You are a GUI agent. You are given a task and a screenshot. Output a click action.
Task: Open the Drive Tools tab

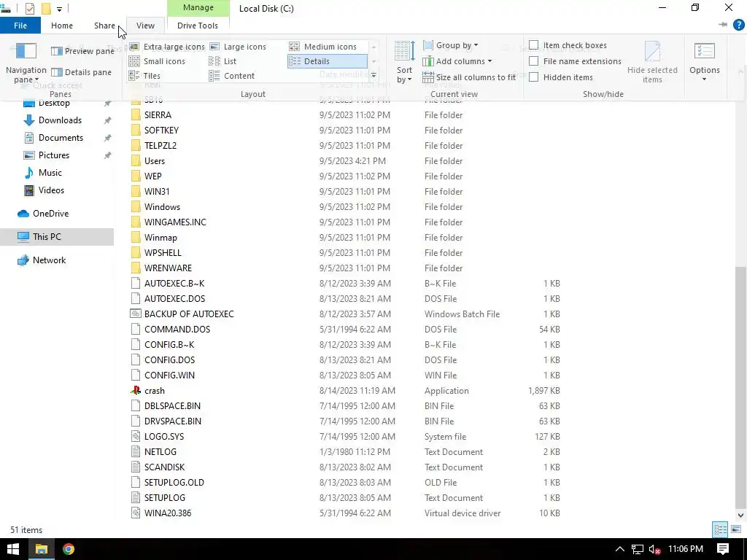pos(198,26)
